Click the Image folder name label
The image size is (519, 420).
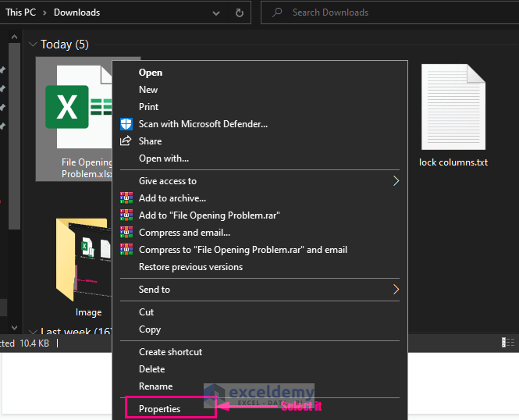(88, 312)
